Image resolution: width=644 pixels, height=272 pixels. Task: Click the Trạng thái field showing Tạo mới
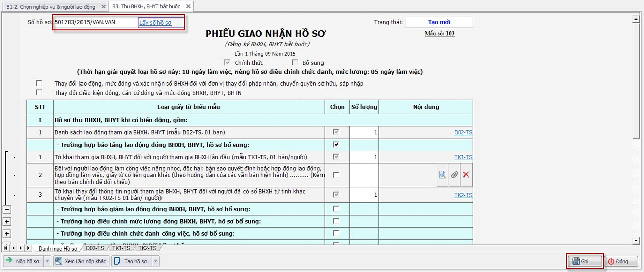tap(439, 22)
